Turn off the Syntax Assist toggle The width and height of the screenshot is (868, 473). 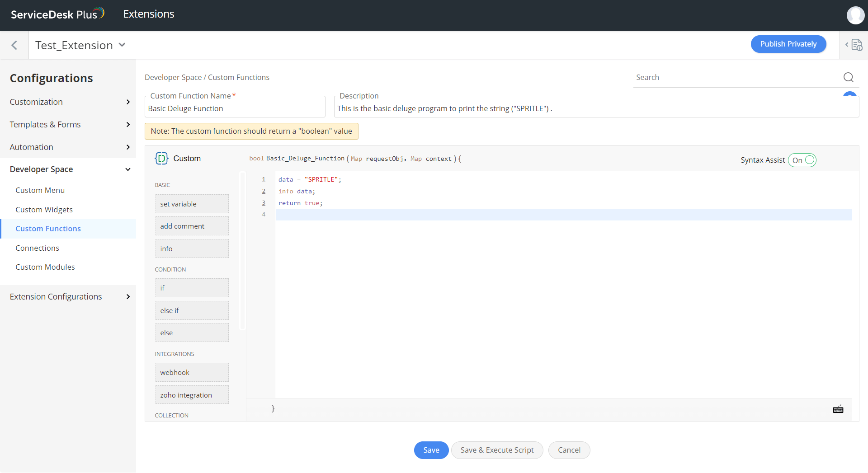(x=802, y=160)
